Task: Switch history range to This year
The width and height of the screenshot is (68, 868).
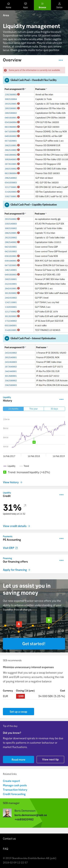Action: (34, 409)
